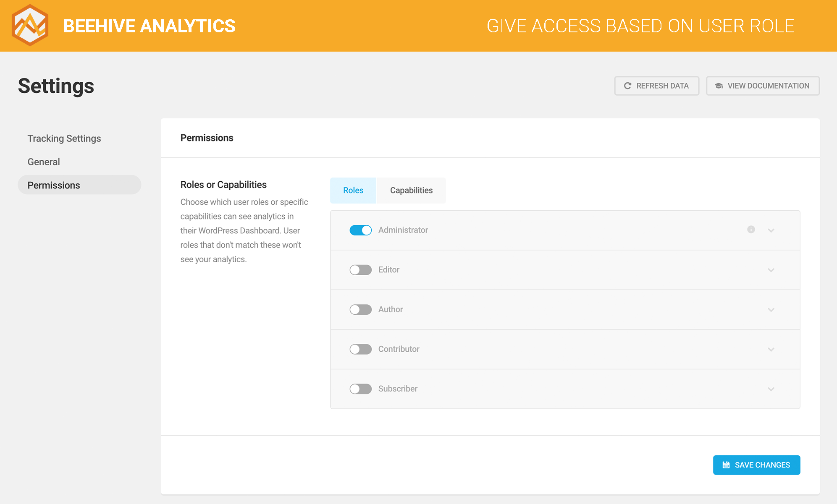Click the Refresh Data button
This screenshot has height=504, width=837.
[x=657, y=85]
